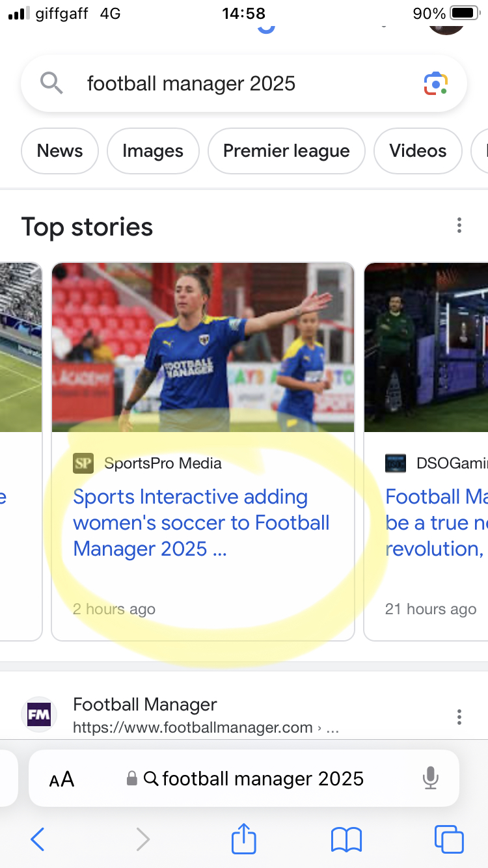The height and width of the screenshot is (868, 488).
Task: Open Top stories three-dot options menu
Action: (459, 226)
